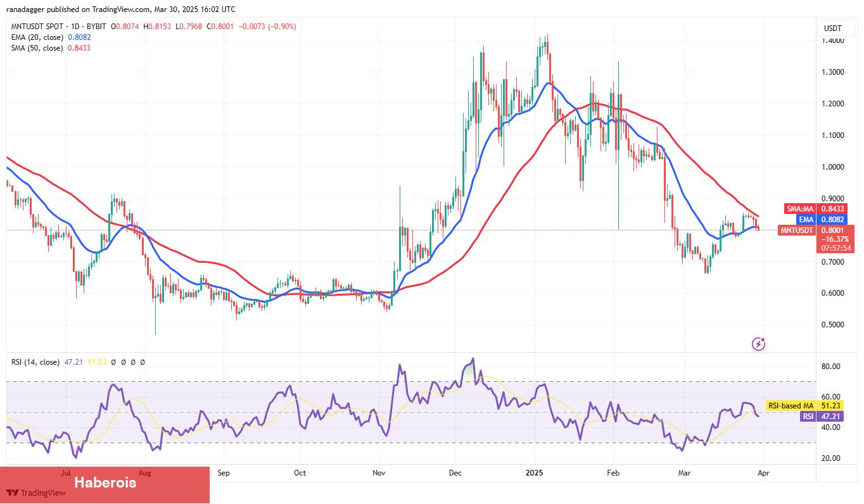Click the Feb label on time axis
This screenshot has width=864, height=504.
coord(613,473)
